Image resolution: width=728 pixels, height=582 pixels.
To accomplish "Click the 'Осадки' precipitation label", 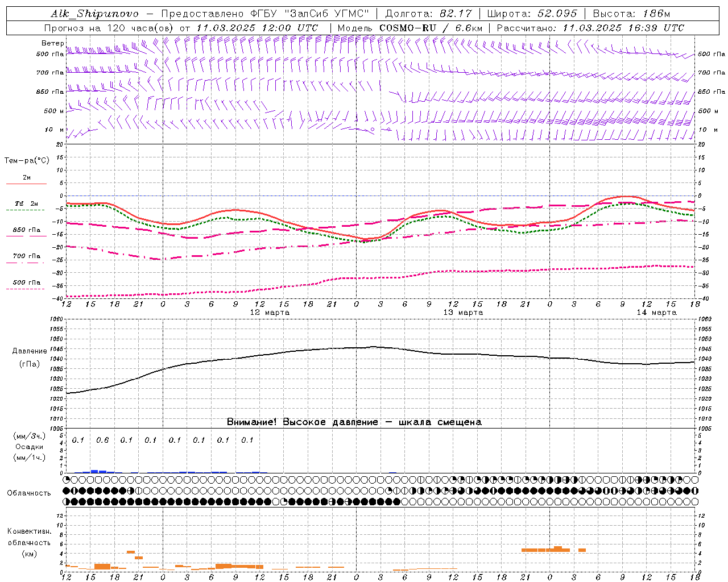I will point(30,447).
